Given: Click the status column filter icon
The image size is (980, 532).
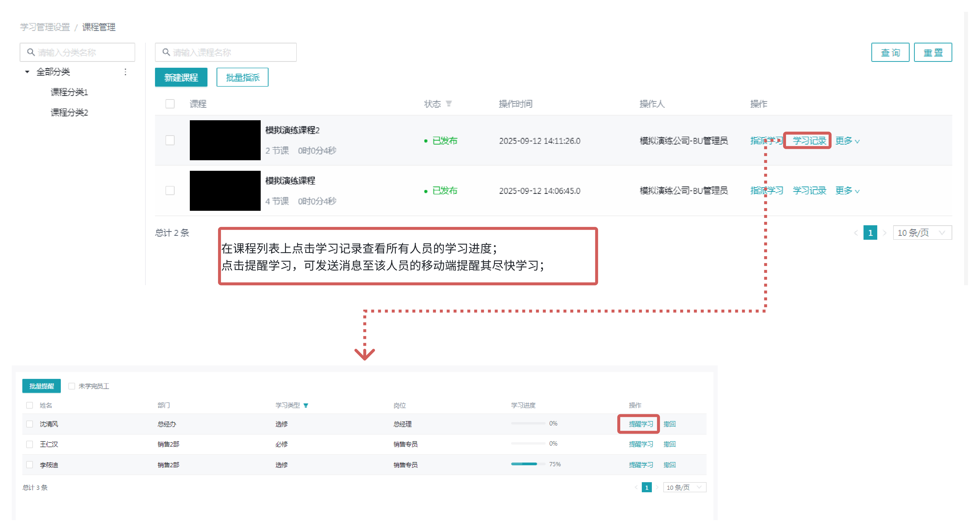Looking at the screenshot, I should (449, 104).
